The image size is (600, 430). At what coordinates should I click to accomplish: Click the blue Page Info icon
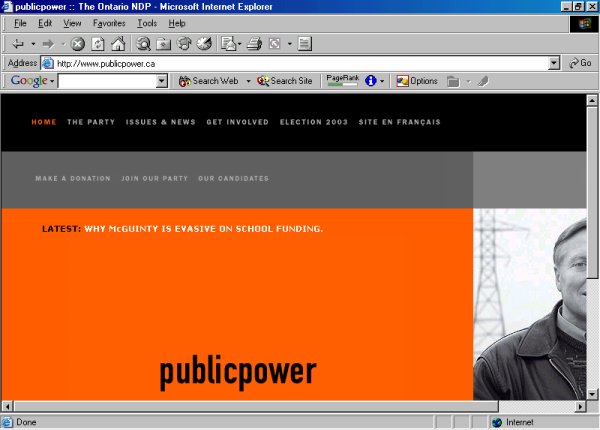point(370,81)
